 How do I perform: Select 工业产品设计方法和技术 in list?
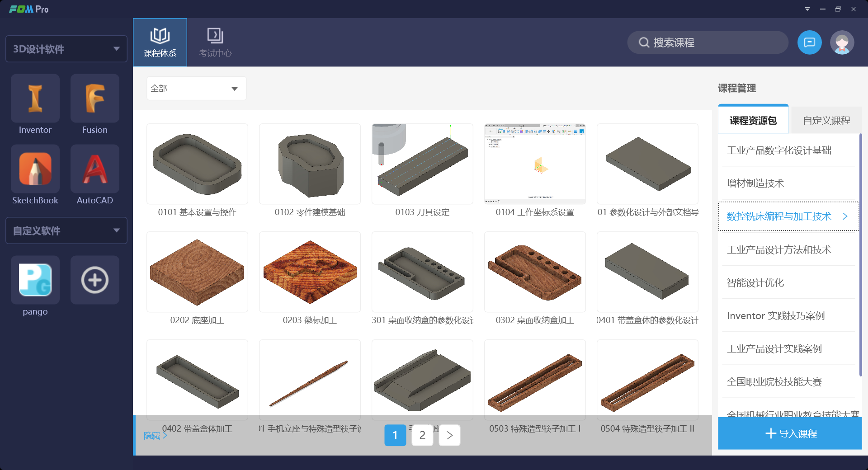point(788,250)
